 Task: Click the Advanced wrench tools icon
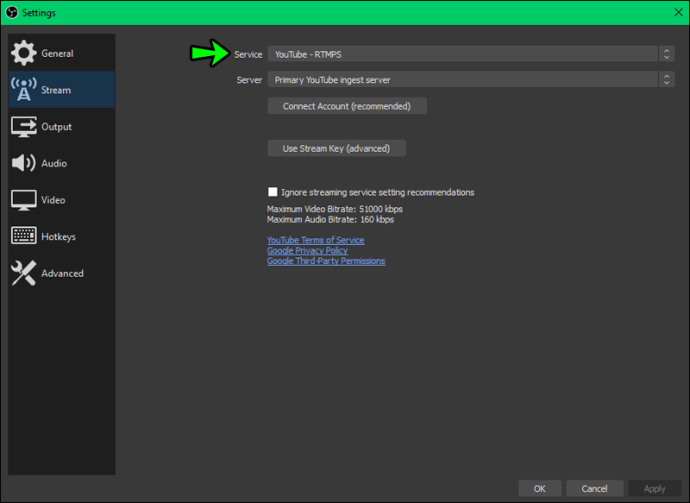coord(24,273)
